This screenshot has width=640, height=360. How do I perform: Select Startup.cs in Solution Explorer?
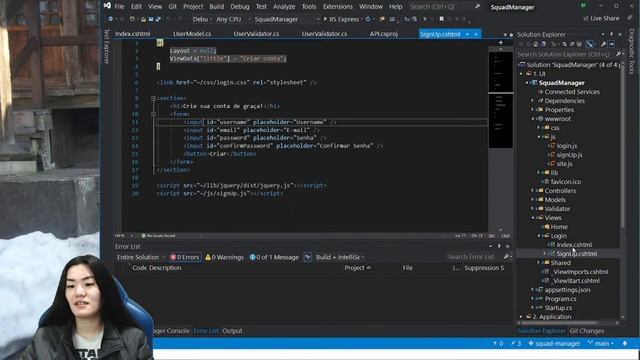pos(558,308)
